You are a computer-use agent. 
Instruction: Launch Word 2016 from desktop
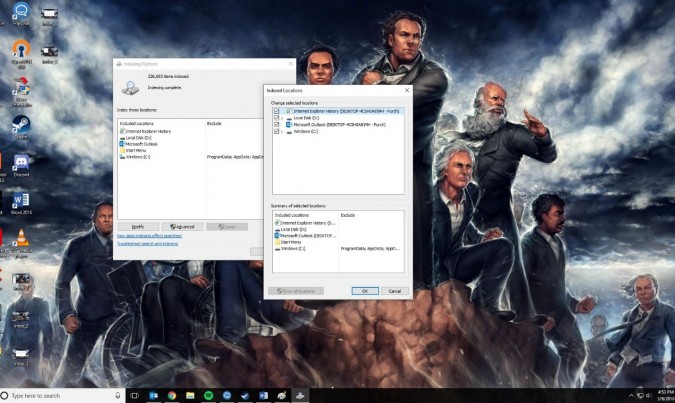pos(21,200)
